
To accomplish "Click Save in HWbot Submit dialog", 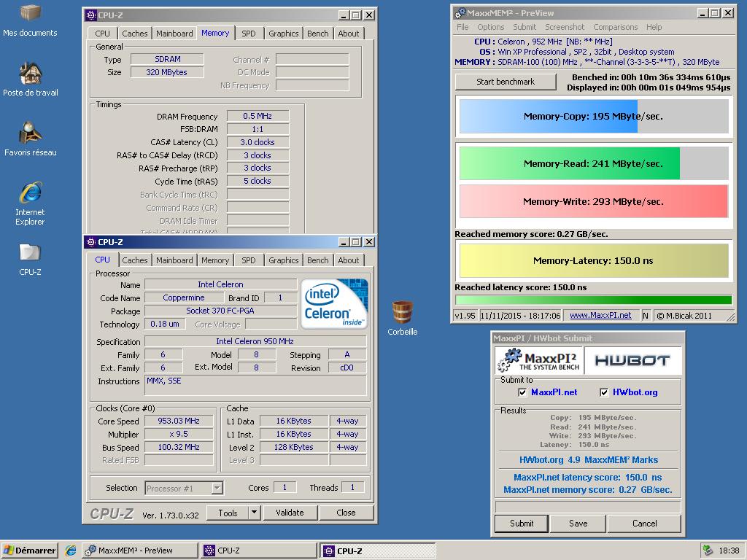I will click(x=578, y=524).
